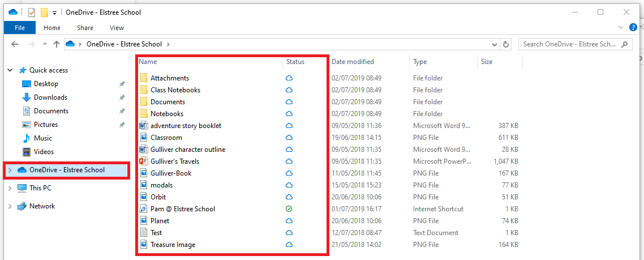Image resolution: width=644 pixels, height=260 pixels.
Task: Click the Gulliver's Travels PowerPoint file icon
Action: tap(143, 161)
